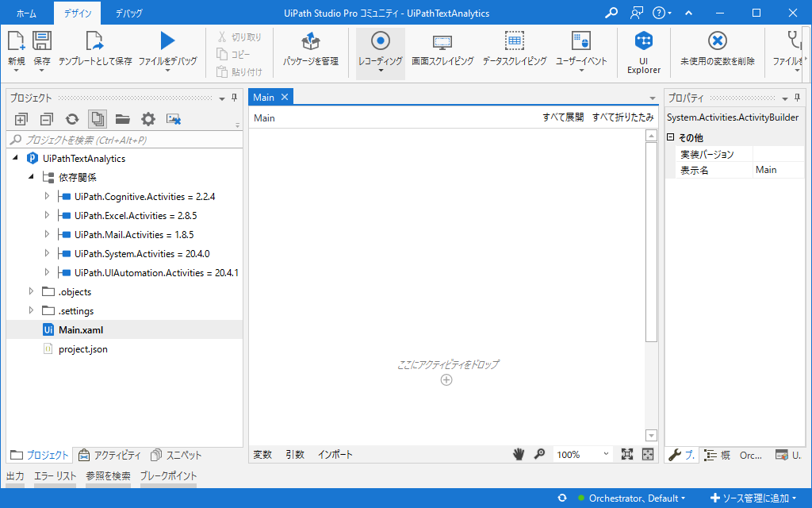Image resolution: width=812 pixels, height=508 pixels.
Task: Click the 保存 (Save) floppy icon
Action: point(42,41)
